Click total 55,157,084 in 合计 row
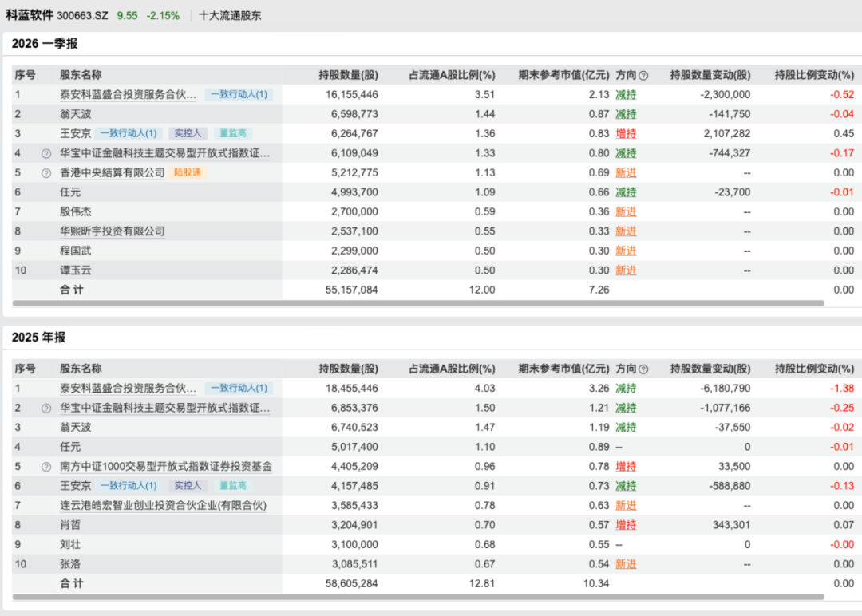The image size is (862, 616). click(x=351, y=290)
